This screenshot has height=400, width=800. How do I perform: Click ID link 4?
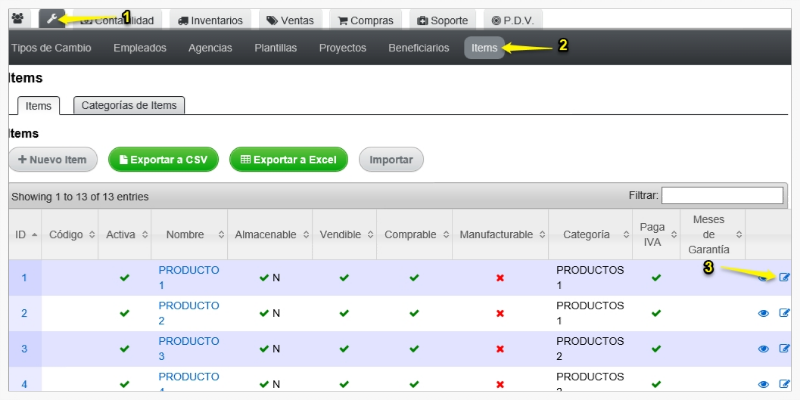pyautogui.click(x=24, y=384)
